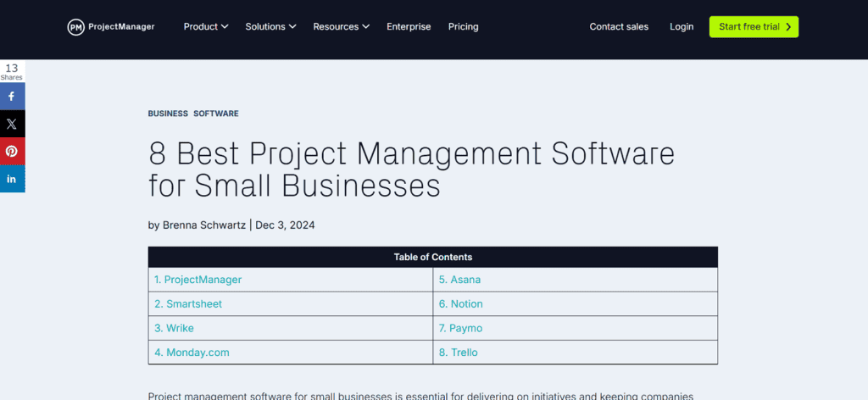Jump to 2. Smartsheet section
868x400 pixels.
[x=188, y=303]
